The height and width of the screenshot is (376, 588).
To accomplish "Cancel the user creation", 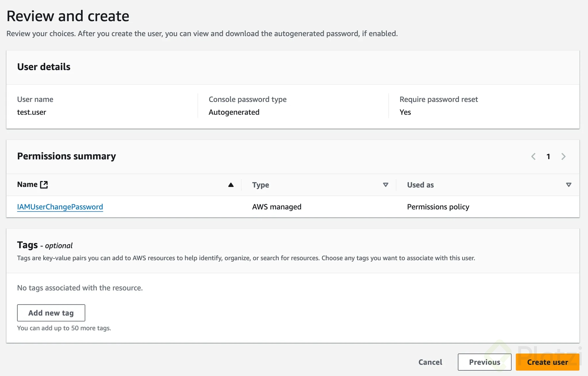I will (430, 362).
